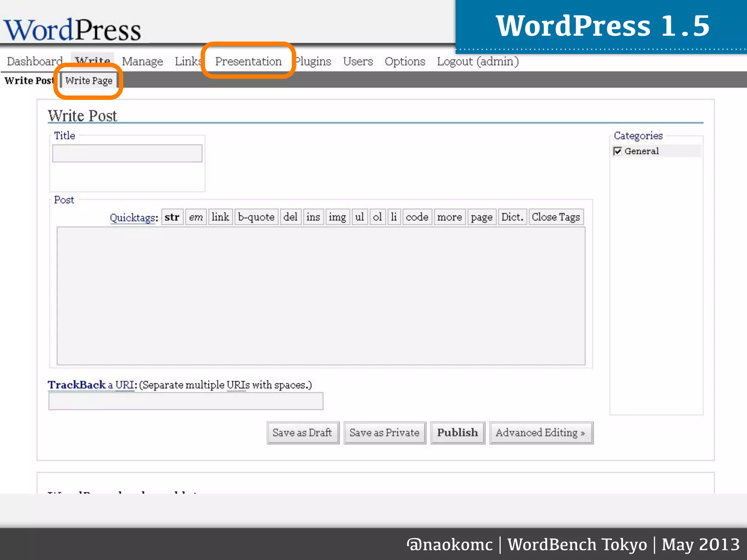747x560 pixels.
Task: Click the Publish button
Action: [457, 433]
